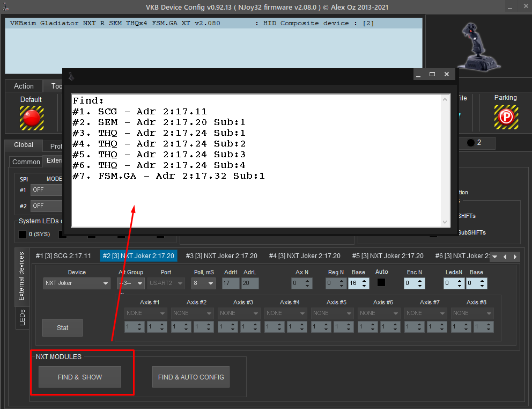Increase the Reg Base value stepper

tap(364, 281)
